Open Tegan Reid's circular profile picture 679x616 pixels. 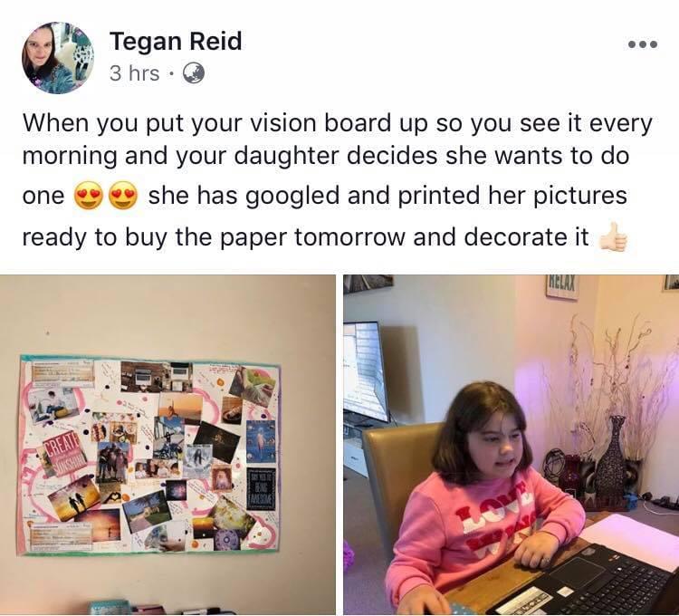click(x=58, y=58)
